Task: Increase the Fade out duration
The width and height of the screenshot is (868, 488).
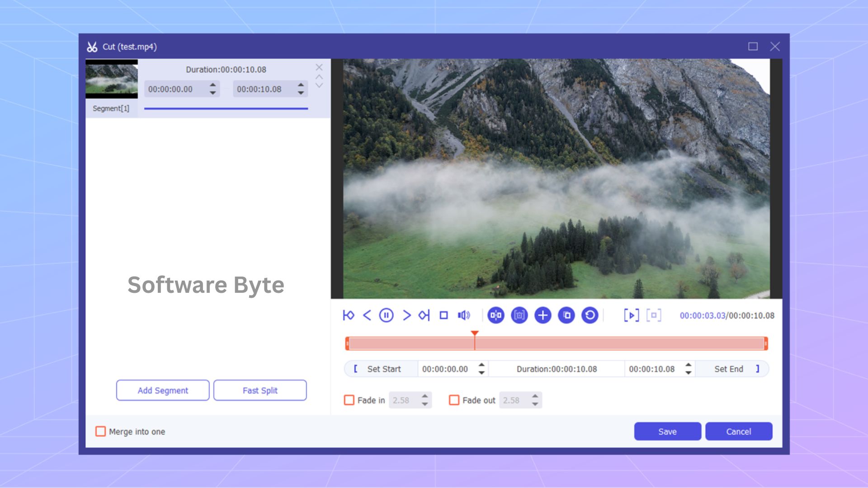Action: pos(535,396)
